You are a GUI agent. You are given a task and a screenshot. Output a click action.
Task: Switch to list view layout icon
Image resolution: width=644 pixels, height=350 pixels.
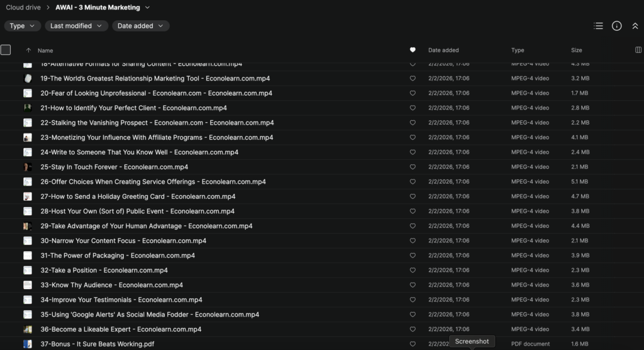click(x=598, y=26)
